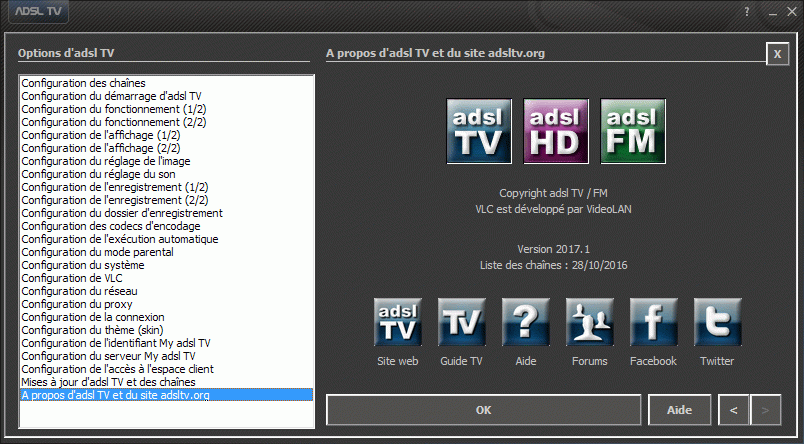Close the options panel with X
Screen dimensions: 804x444
pos(777,54)
